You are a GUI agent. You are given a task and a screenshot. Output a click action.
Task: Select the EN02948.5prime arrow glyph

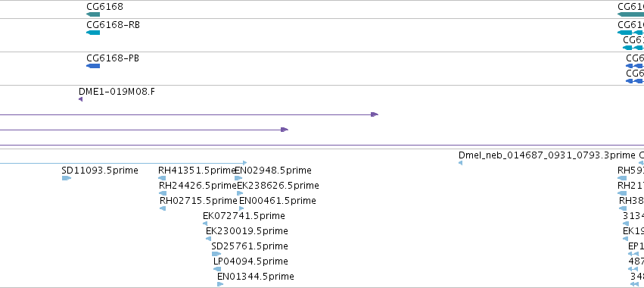click(x=238, y=178)
